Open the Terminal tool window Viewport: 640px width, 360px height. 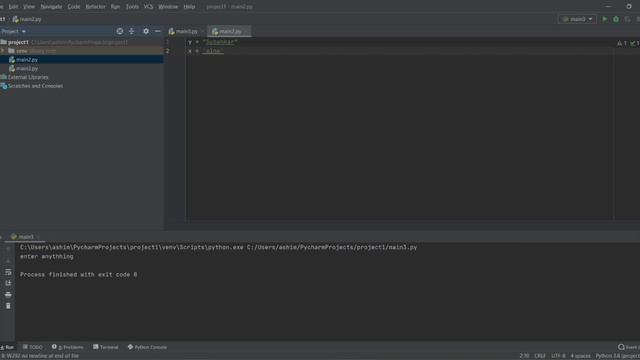point(106,347)
